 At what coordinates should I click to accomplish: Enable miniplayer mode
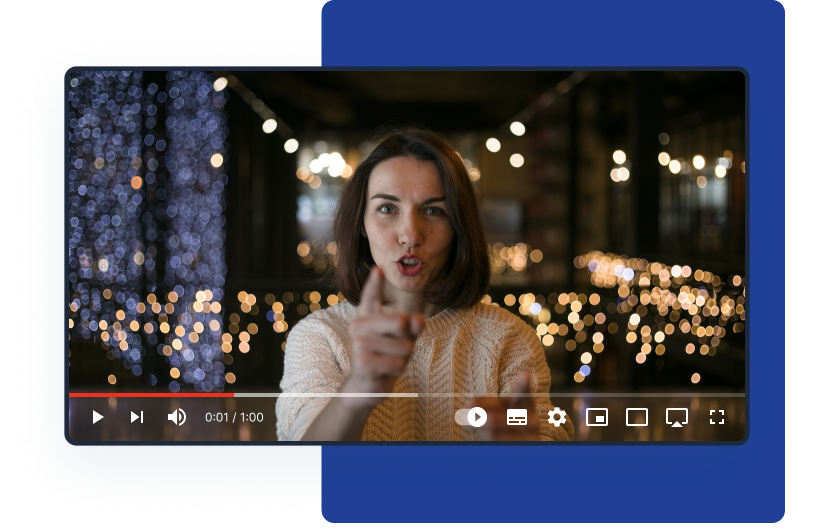pyautogui.click(x=597, y=417)
